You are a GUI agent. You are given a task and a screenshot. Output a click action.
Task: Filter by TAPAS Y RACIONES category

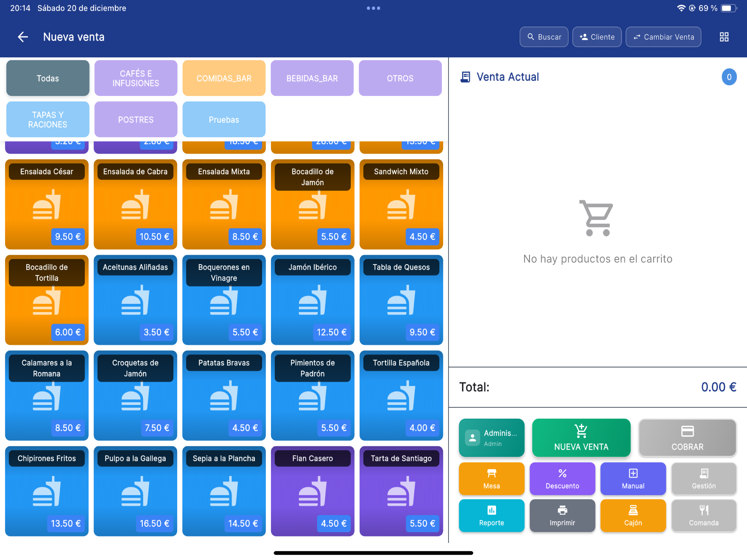(x=48, y=119)
